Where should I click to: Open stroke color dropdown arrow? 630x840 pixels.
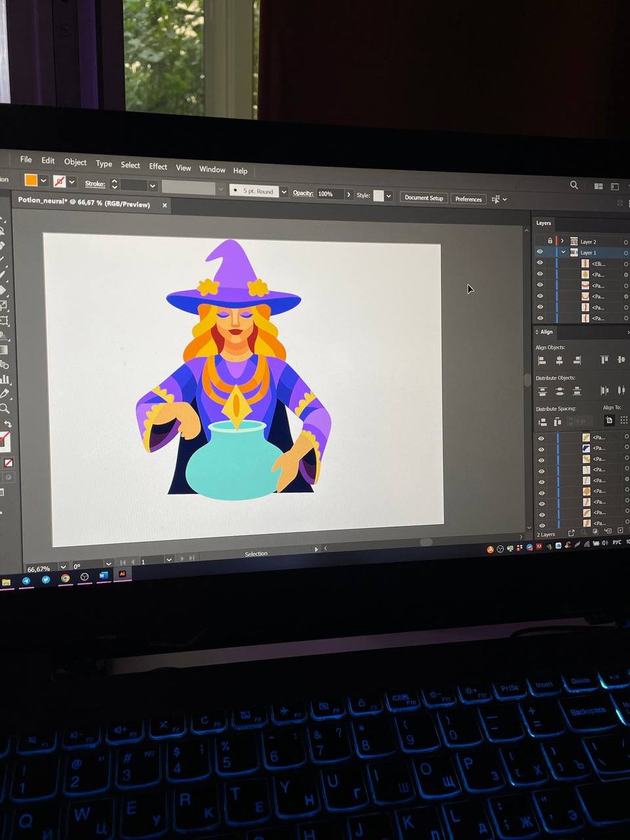point(71,182)
